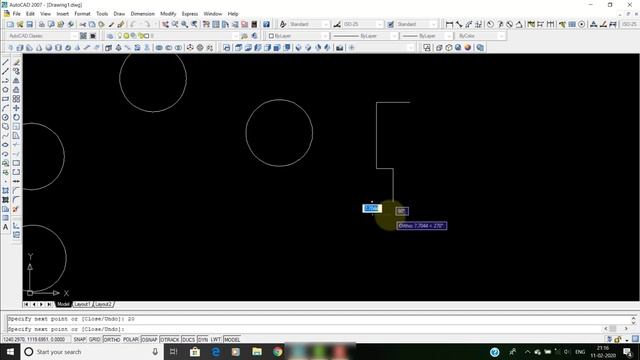
Task: Click the Help question mark icon
Action: (266, 24)
